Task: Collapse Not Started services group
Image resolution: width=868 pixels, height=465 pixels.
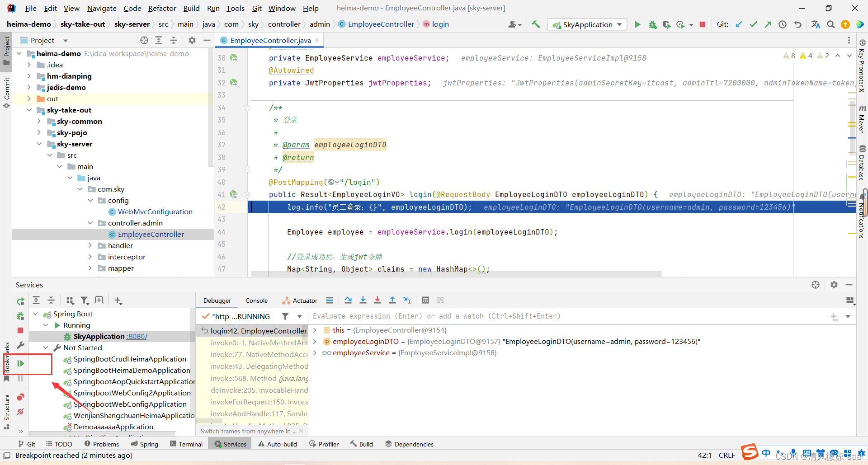Action: point(46,348)
